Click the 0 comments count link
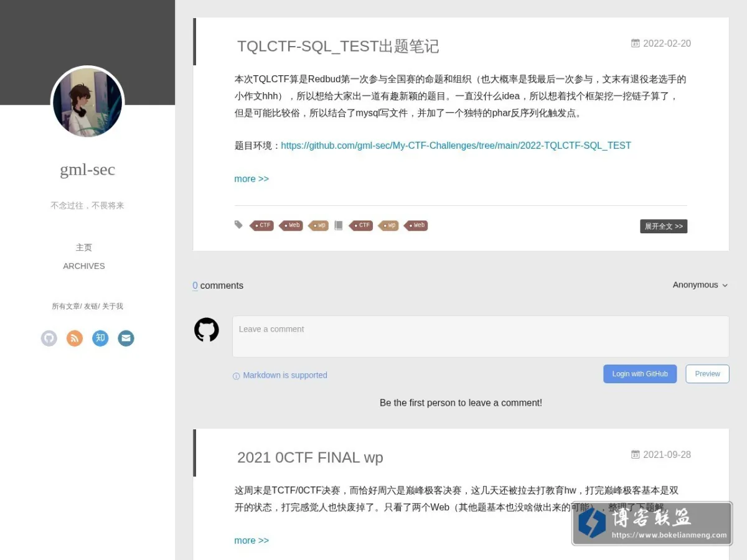This screenshot has width=747, height=560. point(195,286)
